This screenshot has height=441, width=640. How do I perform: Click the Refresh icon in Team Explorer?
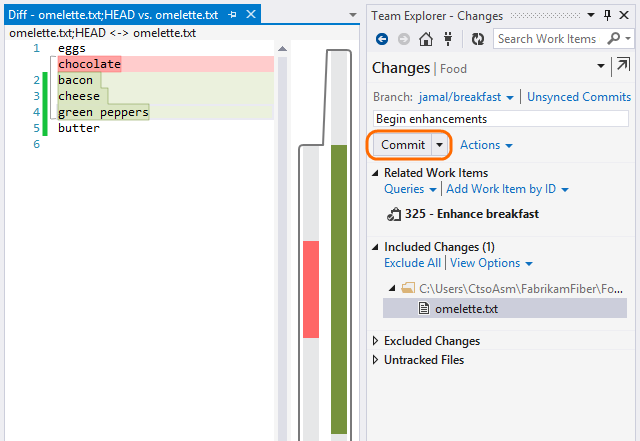(x=478, y=39)
